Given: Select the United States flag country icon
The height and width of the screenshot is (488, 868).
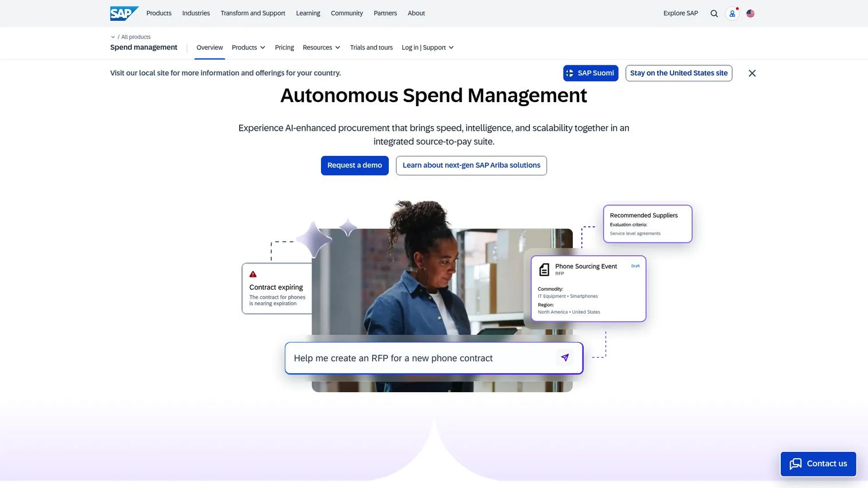Looking at the screenshot, I should [x=750, y=14].
